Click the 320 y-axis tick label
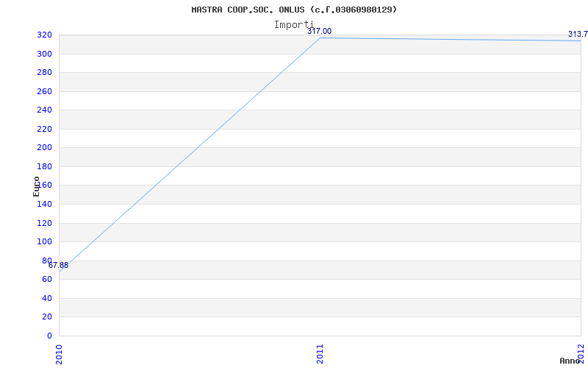 point(44,35)
